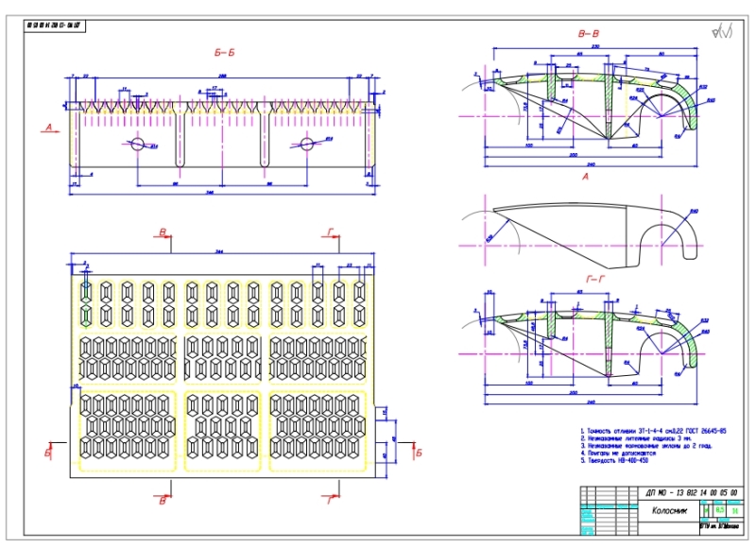The image size is (756, 548).
Task: Select the part name 'Колосник' in the title block
Action: coord(669,511)
